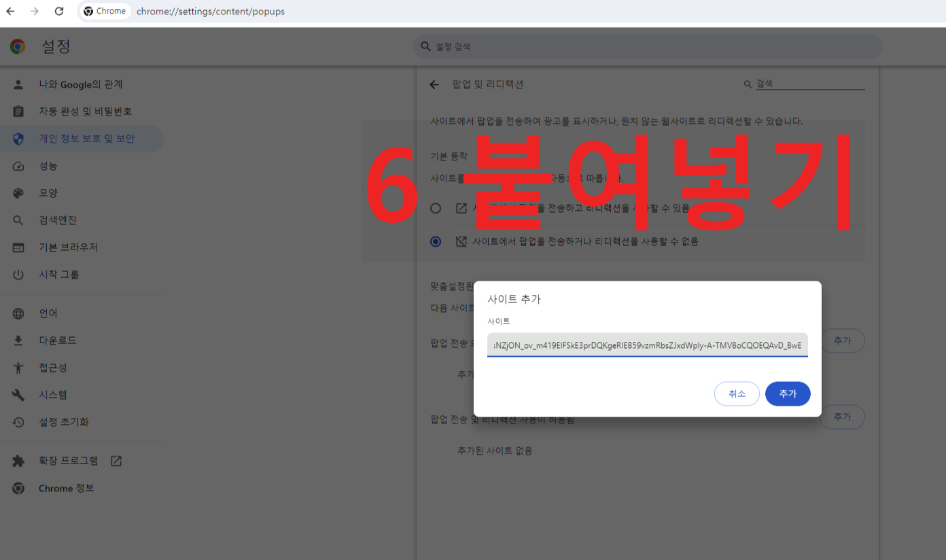
Task: Click the external link icon next to 확장 프로그램
Action: (116, 460)
